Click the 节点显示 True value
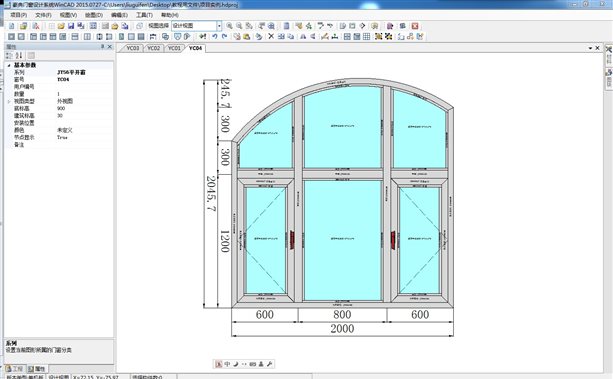 [x=63, y=137]
